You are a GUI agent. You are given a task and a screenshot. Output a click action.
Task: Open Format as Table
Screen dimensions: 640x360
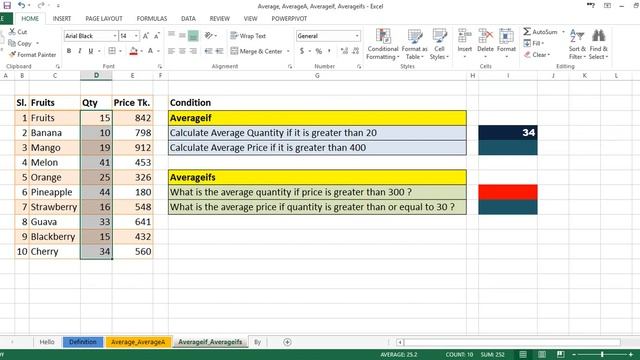coord(414,44)
